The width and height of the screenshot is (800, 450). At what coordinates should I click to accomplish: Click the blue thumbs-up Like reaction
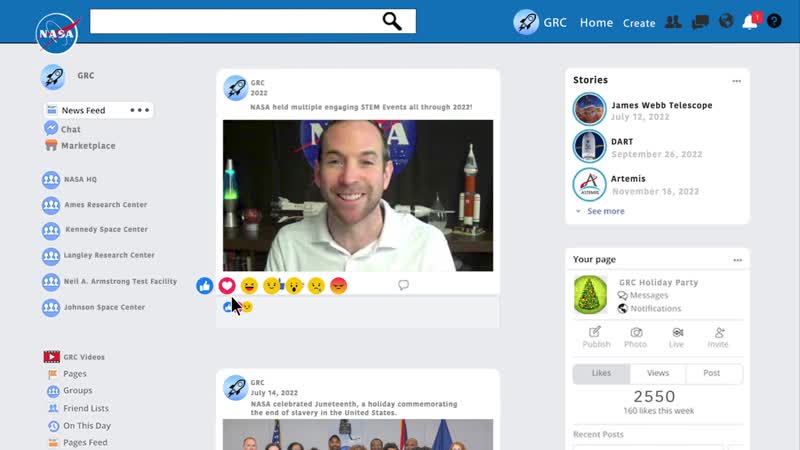(x=205, y=286)
